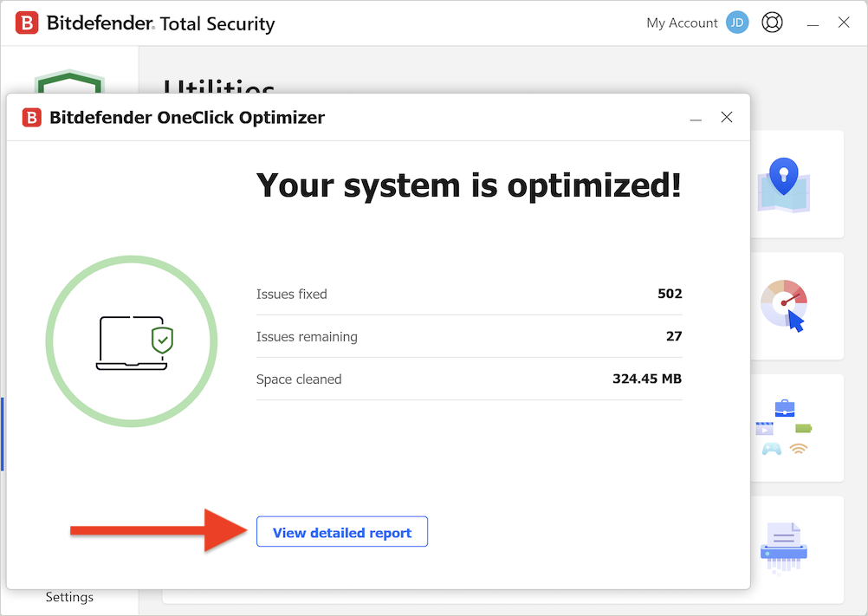Close the OneClick Optimizer dialog

click(726, 117)
